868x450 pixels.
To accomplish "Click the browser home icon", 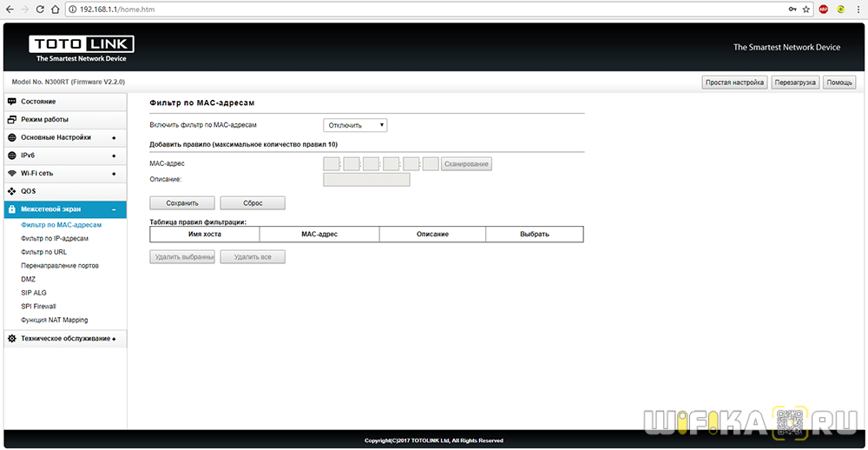I will (x=55, y=9).
